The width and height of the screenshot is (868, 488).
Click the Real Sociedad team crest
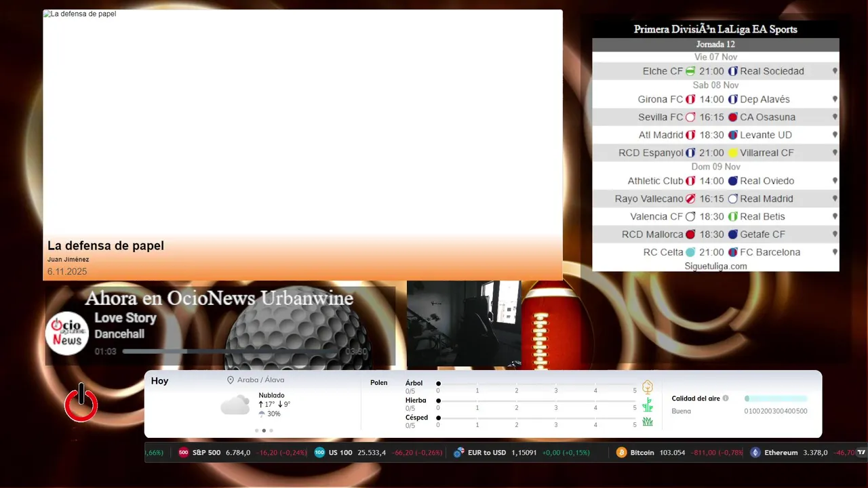point(732,71)
